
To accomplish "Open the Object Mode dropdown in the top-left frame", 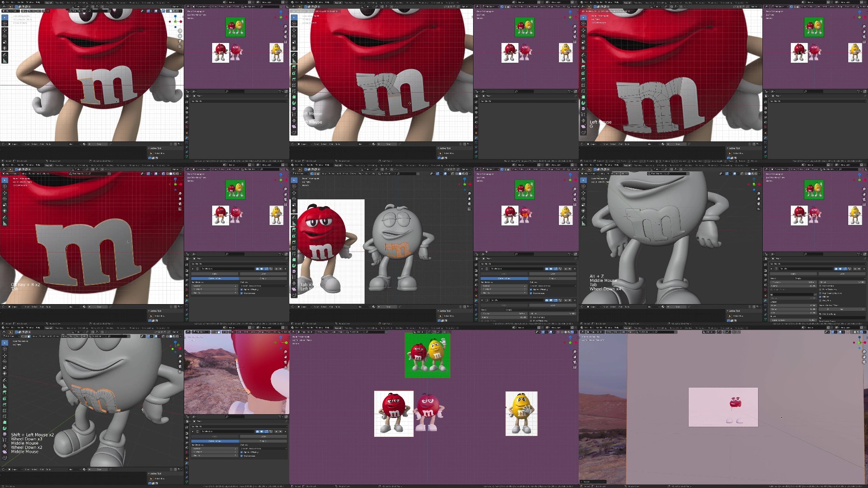I will [x=11, y=11].
